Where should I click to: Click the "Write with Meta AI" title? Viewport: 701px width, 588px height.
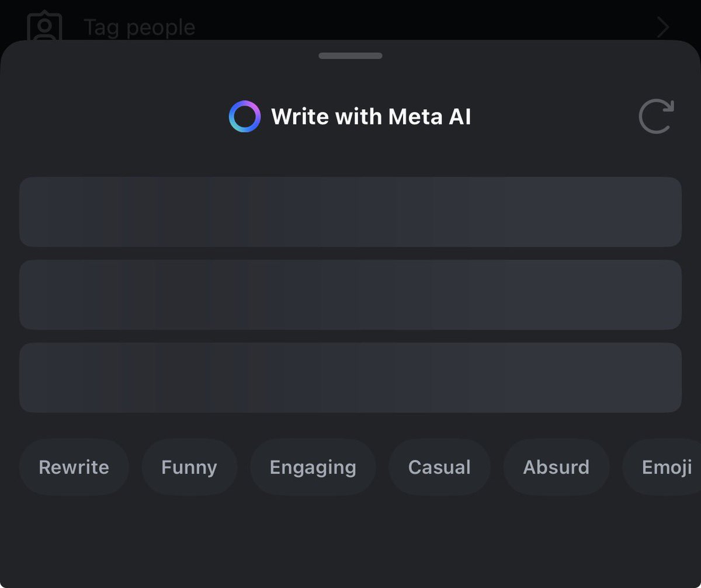click(371, 117)
